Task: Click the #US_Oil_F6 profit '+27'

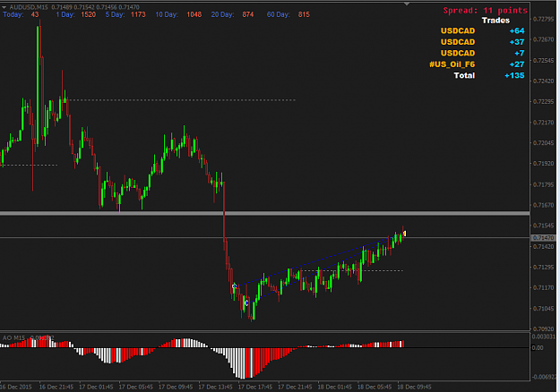Action: tap(517, 64)
